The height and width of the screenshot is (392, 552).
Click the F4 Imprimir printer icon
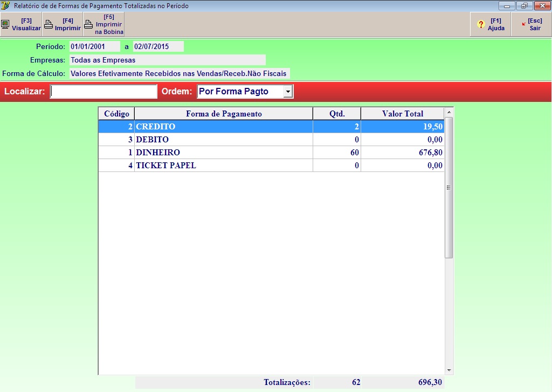coord(48,24)
